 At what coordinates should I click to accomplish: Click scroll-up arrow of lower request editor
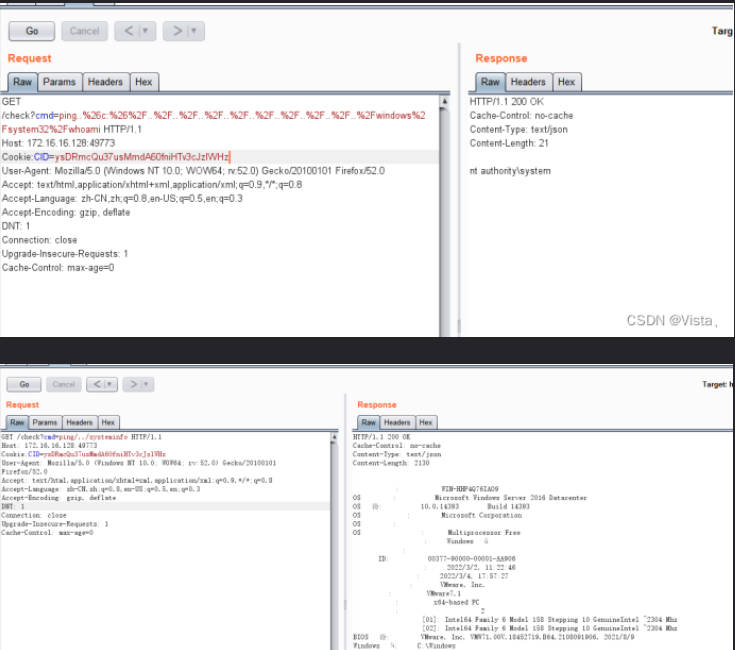point(334,437)
